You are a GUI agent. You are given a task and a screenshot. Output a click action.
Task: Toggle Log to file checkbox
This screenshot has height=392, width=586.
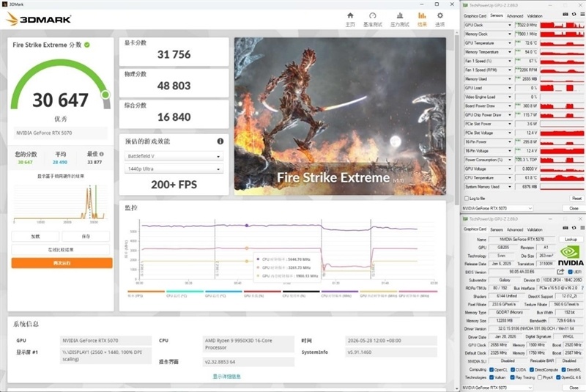[x=467, y=199]
